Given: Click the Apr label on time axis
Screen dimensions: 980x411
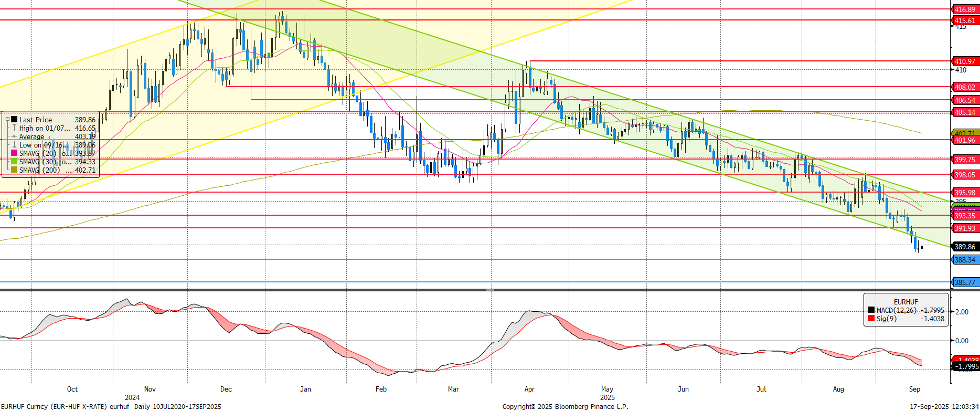Looking at the screenshot, I should 529,389.
